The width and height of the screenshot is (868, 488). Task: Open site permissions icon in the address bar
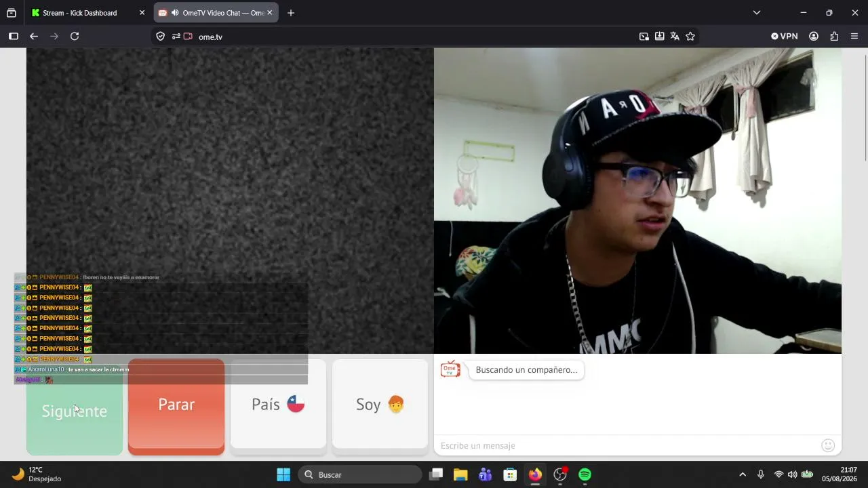(176, 37)
